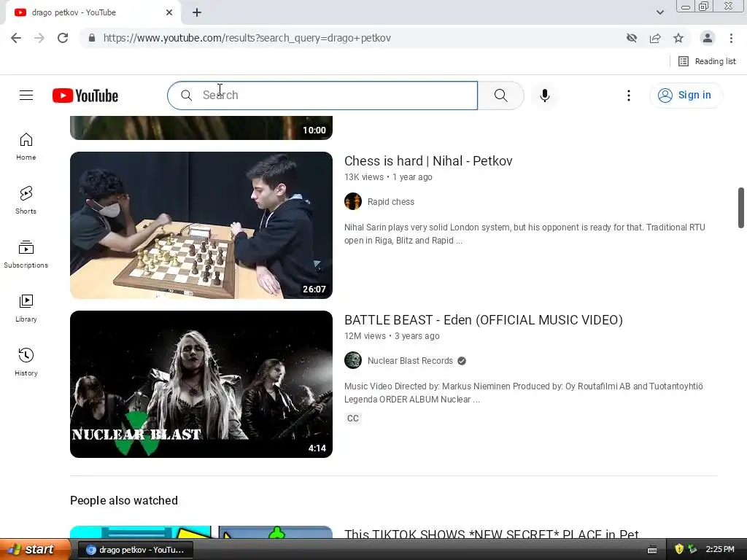Bookmark this page with star icon

pos(678,38)
